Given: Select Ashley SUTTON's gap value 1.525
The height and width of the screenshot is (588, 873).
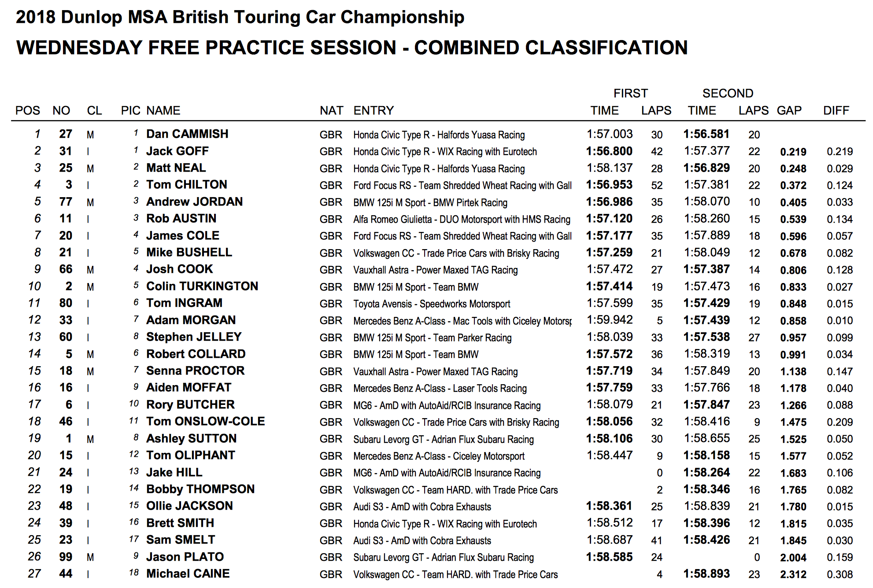Looking at the screenshot, I should click(793, 439).
